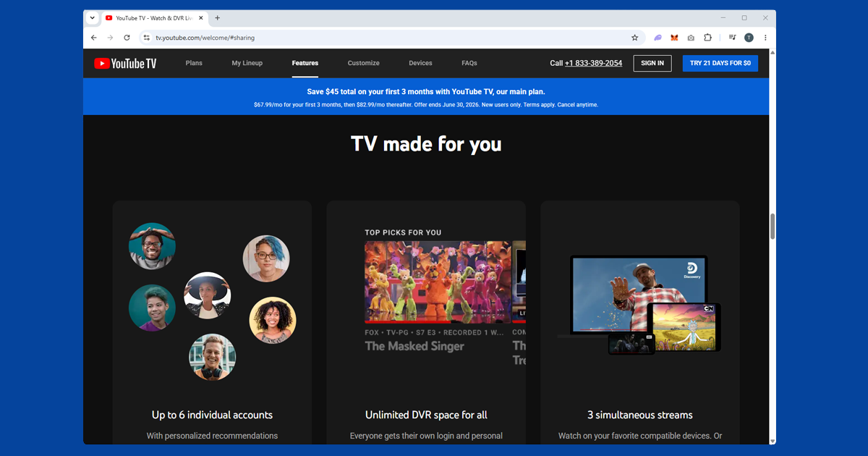Click the page vertical scrollbar thumb
This screenshot has height=456, width=868.
tap(773, 227)
